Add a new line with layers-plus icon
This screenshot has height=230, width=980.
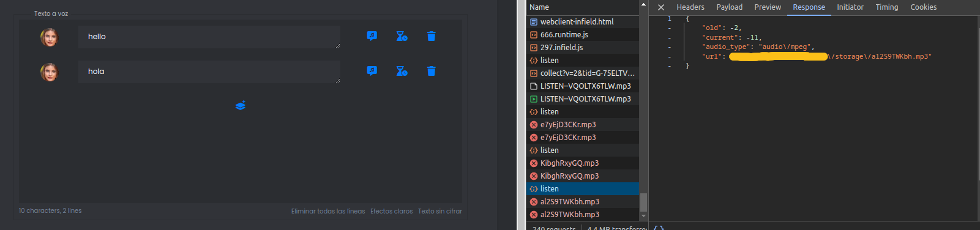pyautogui.click(x=241, y=105)
